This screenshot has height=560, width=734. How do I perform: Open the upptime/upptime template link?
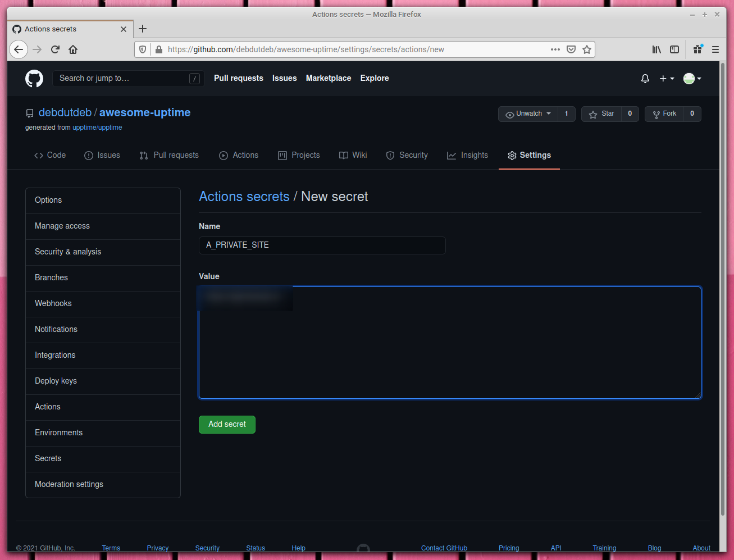click(x=97, y=128)
